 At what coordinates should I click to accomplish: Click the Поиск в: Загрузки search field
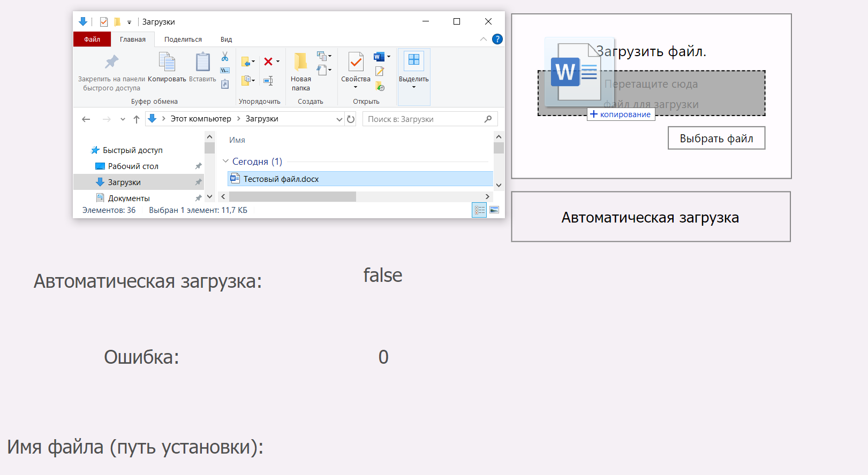tap(430, 119)
